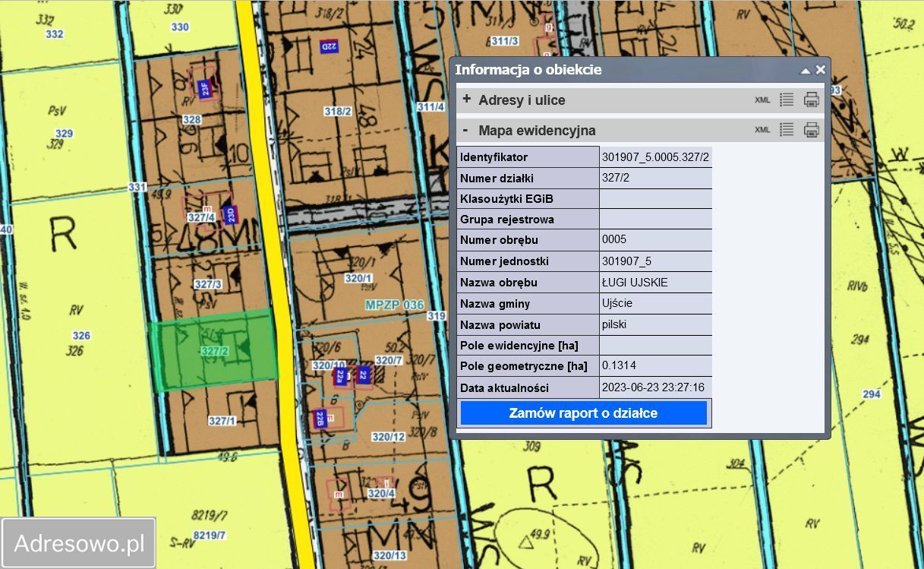
Task: Close the Informacja o obiekcie panel
Action: (820, 70)
